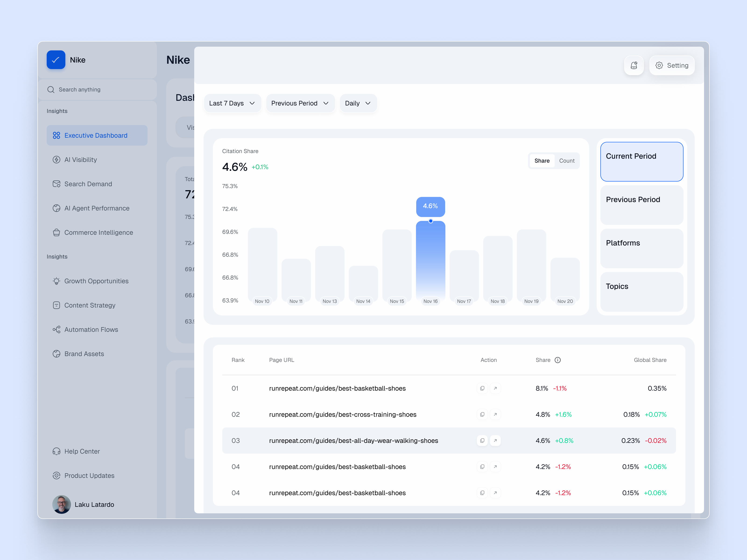This screenshot has height=560, width=747.
Task: Open the Previous Period comparison dropdown
Action: coord(300,103)
